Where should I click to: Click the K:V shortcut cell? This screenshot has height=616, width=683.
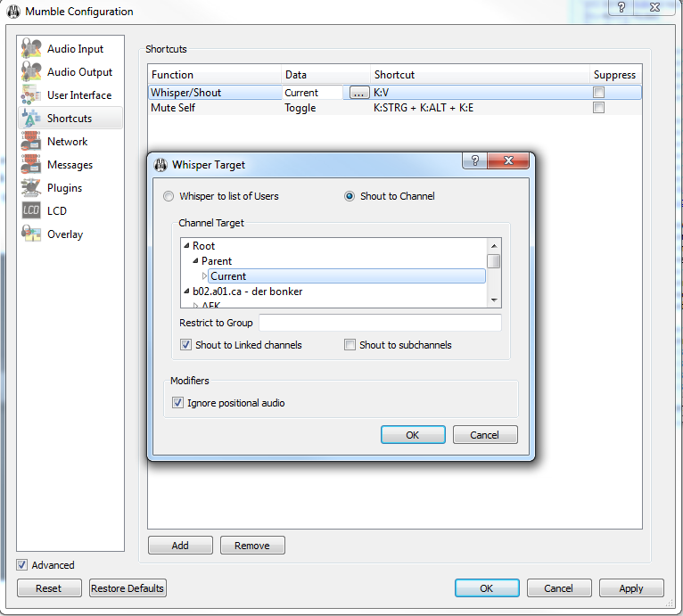(480, 93)
